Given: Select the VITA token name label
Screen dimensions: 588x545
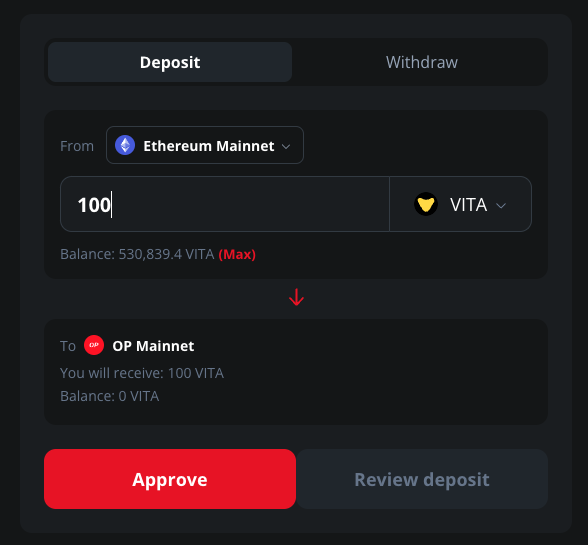Looking at the screenshot, I should click(468, 205).
